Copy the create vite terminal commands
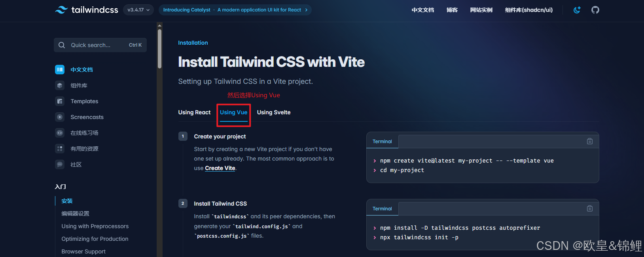Image resolution: width=644 pixels, height=257 pixels. point(589,141)
